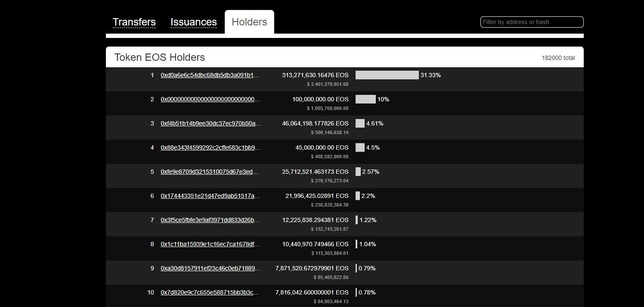The image size is (644, 307).
Task: Switch to the Transfers tab
Action: point(134,22)
